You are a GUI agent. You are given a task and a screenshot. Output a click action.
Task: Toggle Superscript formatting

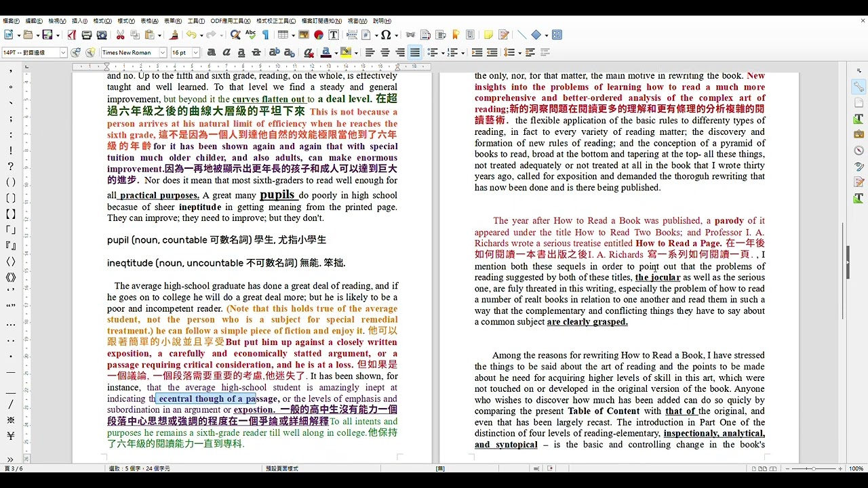coord(274,52)
